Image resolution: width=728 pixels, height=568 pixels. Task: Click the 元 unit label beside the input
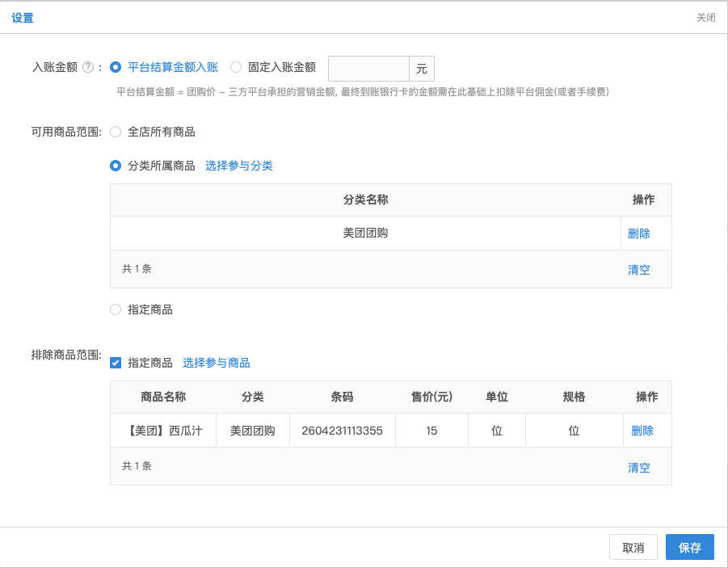[422, 69]
